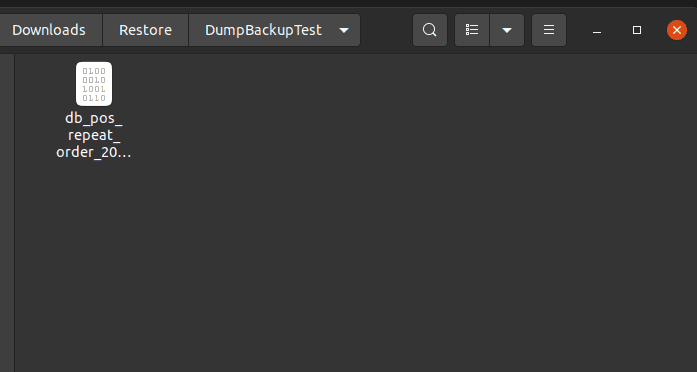Click the collapsed sidebar strip on the left edge

(x=7, y=213)
